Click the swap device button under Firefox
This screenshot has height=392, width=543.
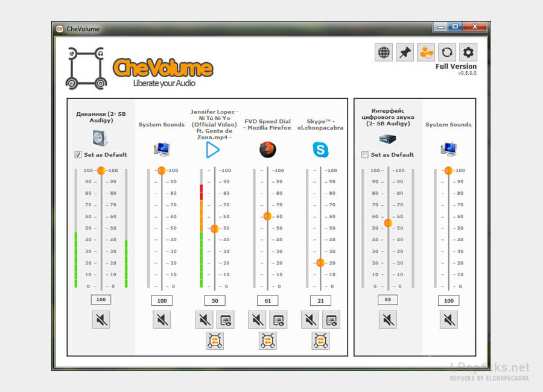pyautogui.click(x=268, y=341)
